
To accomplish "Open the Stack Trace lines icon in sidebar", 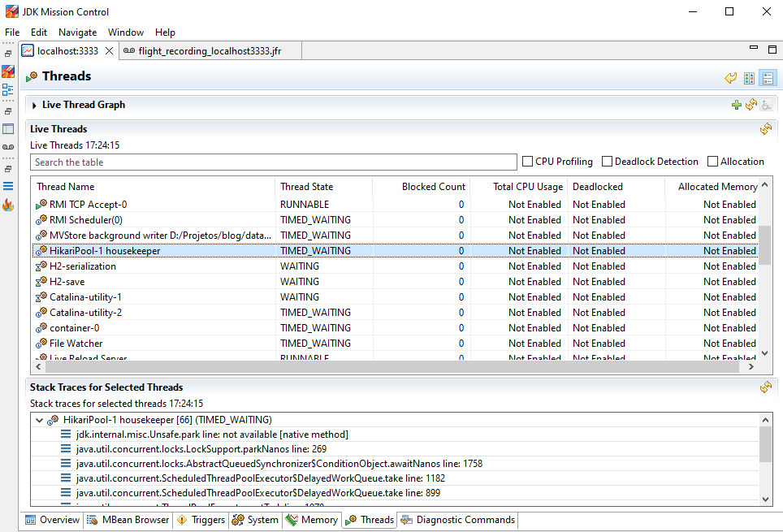I will coord(8,186).
